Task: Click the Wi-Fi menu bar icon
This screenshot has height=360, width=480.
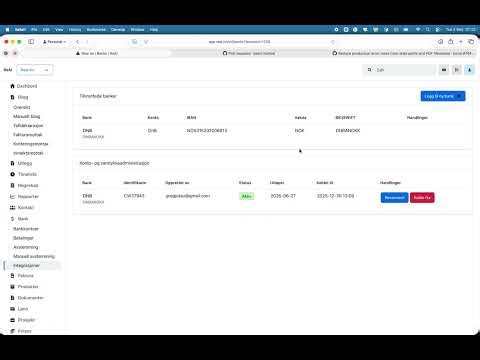Action: [418, 29]
